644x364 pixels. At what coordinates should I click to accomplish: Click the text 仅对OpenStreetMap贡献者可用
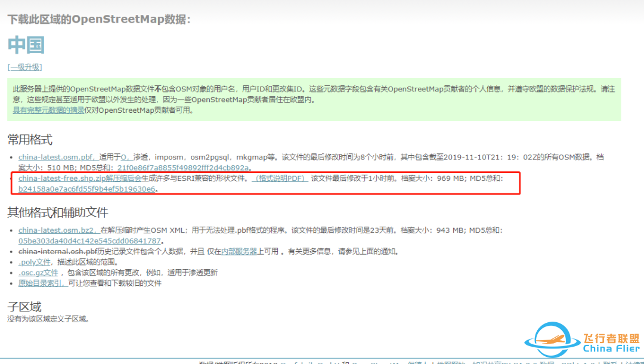137,110
